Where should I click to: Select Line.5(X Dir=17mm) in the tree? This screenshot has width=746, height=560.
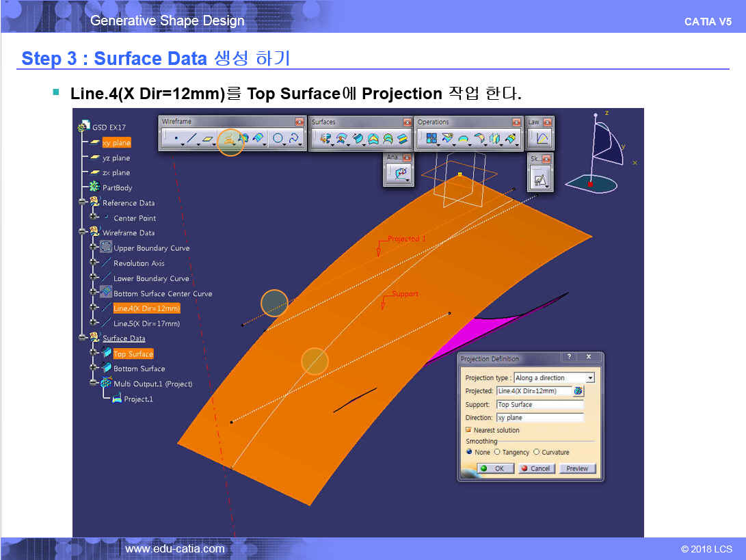click(146, 323)
